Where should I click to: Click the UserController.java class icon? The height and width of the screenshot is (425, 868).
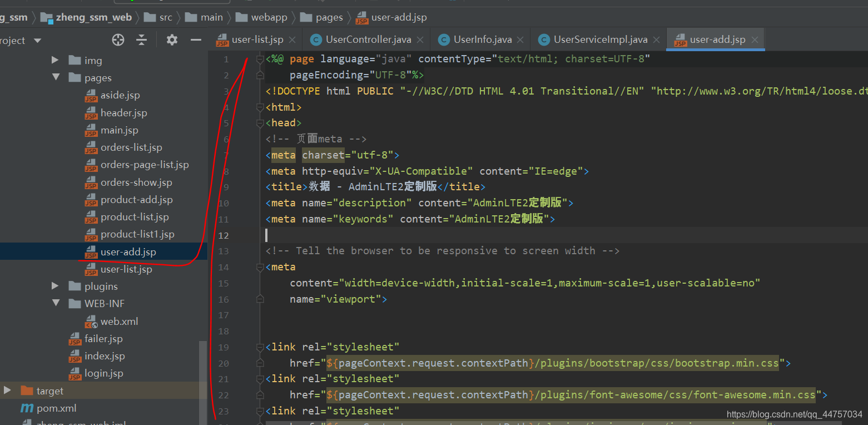[x=316, y=40]
